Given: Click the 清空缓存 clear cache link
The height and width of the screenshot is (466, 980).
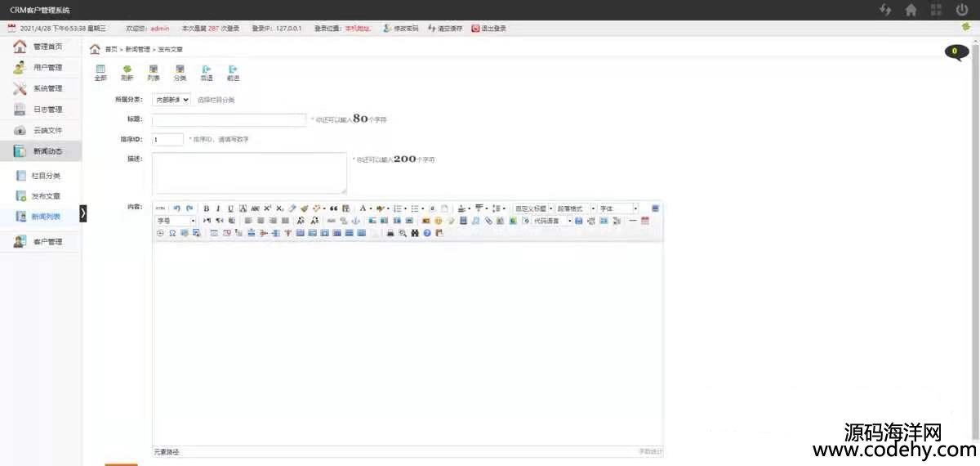Looking at the screenshot, I should click(445, 29).
